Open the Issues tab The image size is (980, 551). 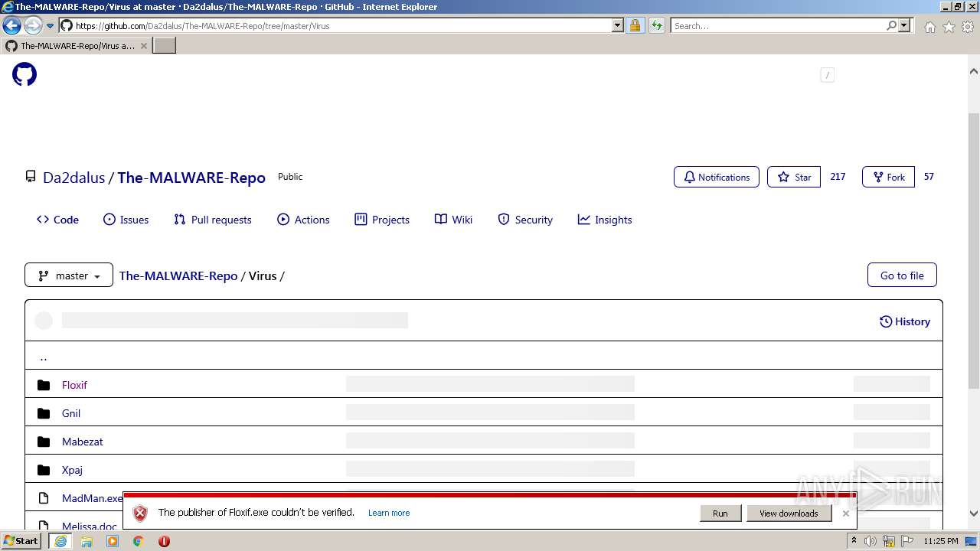(x=126, y=220)
